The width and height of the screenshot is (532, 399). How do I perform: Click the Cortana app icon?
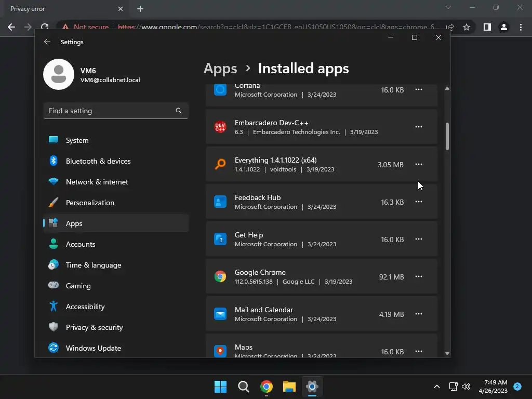point(220,90)
